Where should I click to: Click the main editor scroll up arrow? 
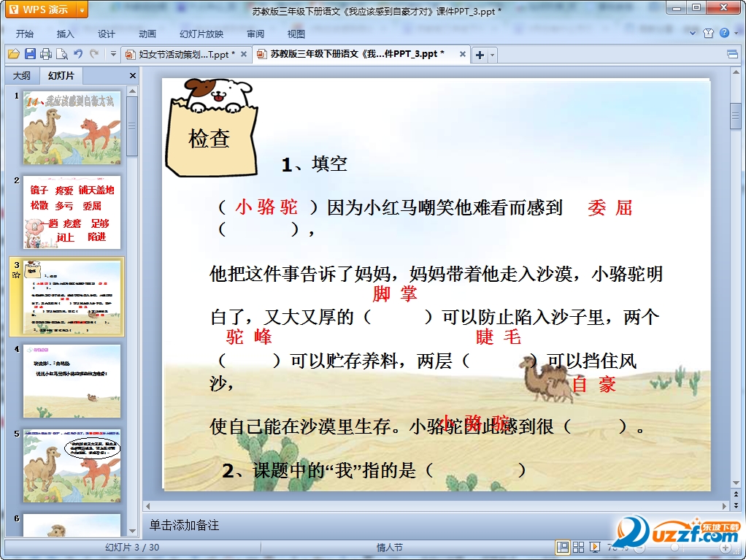[736, 73]
